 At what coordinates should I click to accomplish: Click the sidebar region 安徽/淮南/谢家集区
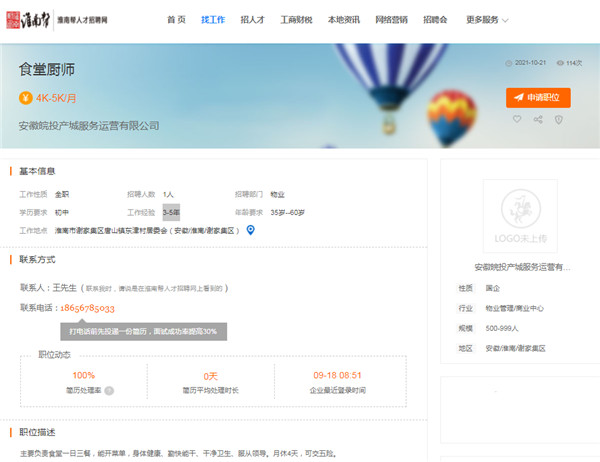coord(515,348)
